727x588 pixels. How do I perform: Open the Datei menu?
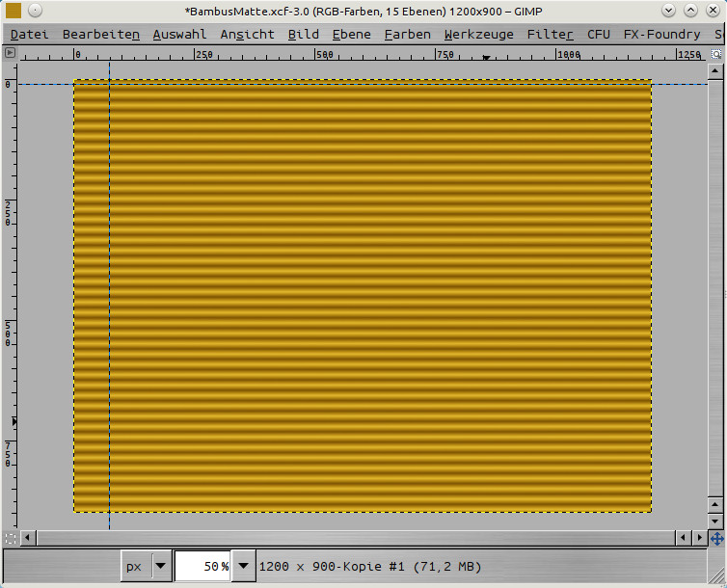coord(29,34)
